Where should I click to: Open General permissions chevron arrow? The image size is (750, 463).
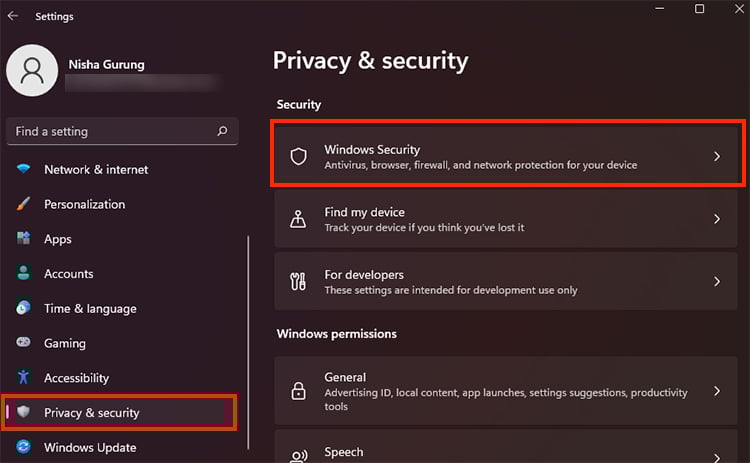[x=717, y=391]
